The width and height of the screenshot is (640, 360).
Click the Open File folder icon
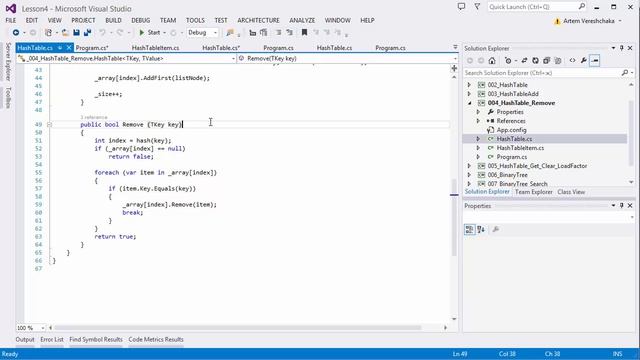coord(65,33)
